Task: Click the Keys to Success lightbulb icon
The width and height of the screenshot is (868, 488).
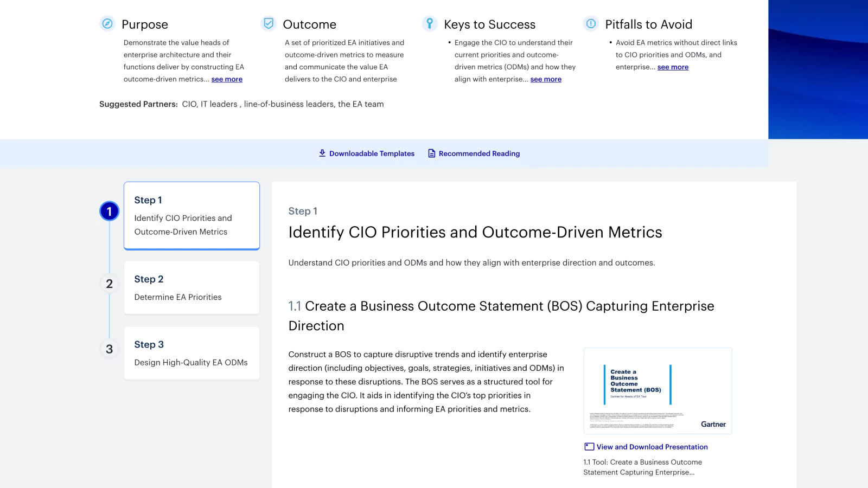Action: [429, 24]
